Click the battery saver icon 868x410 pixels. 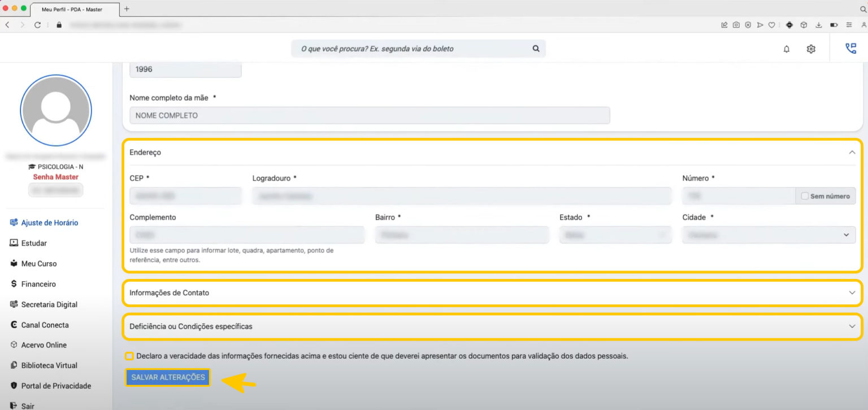click(834, 25)
